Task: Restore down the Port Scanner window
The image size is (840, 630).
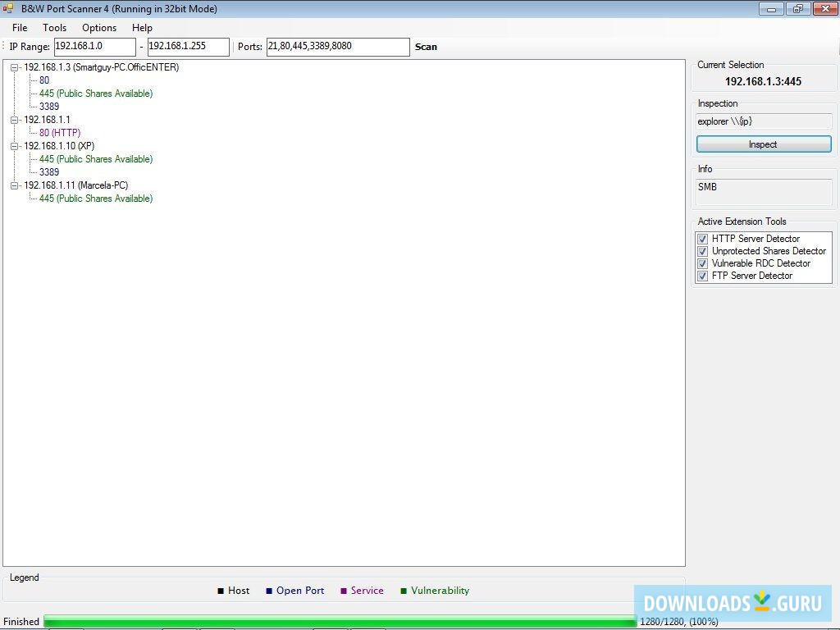Action: click(797, 8)
